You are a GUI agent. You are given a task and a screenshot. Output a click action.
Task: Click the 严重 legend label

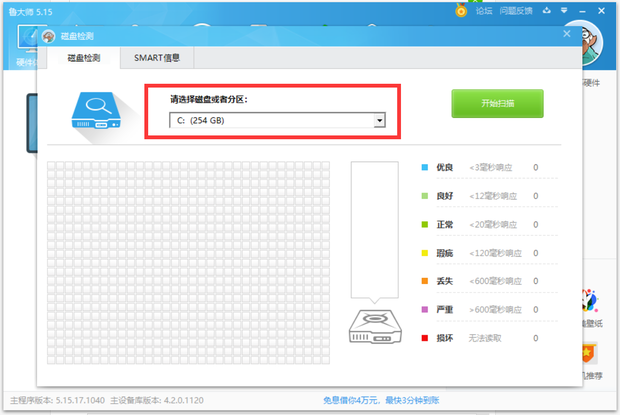444,309
